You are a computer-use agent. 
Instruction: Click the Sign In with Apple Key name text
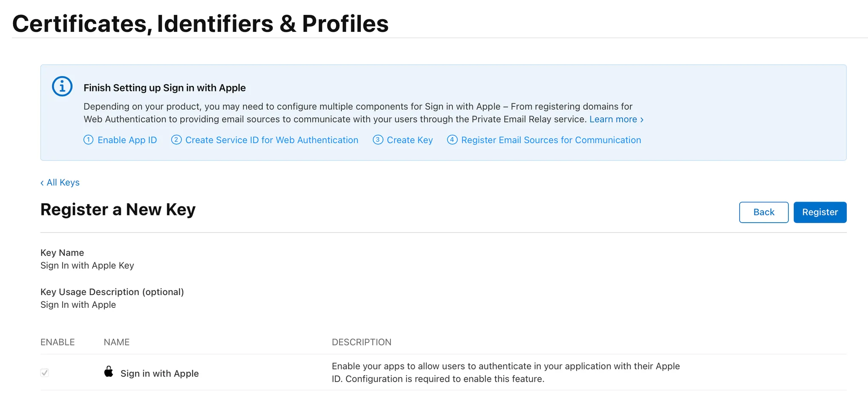(87, 265)
